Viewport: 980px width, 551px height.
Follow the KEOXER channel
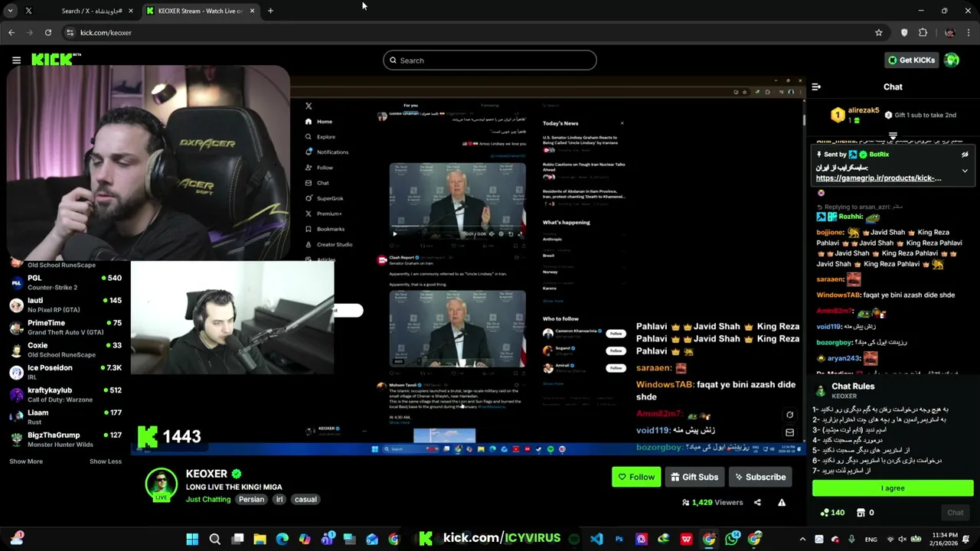tap(636, 477)
